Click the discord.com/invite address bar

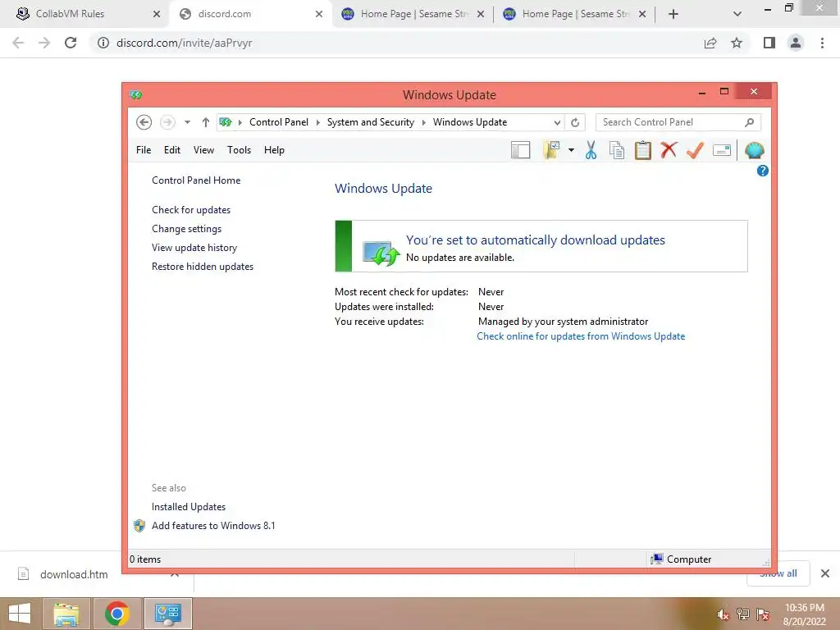[396, 43]
